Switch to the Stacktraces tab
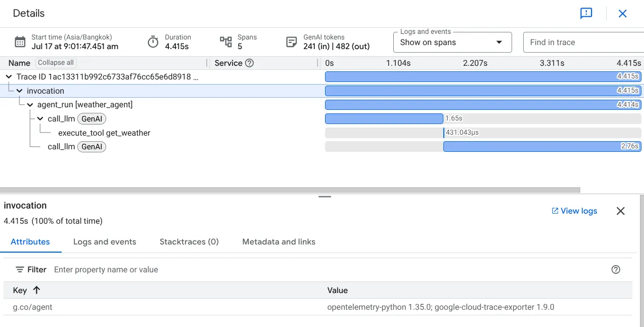644x327 pixels. (x=189, y=242)
